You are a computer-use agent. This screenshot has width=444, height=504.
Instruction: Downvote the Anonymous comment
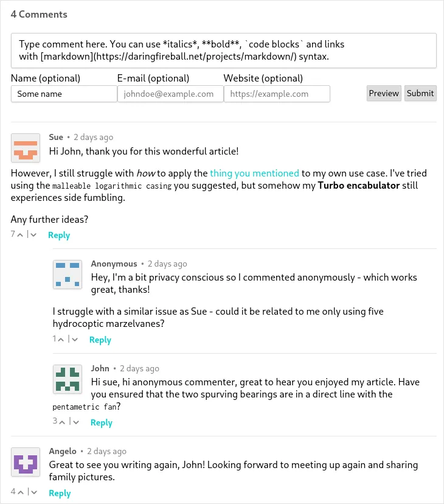75,340
